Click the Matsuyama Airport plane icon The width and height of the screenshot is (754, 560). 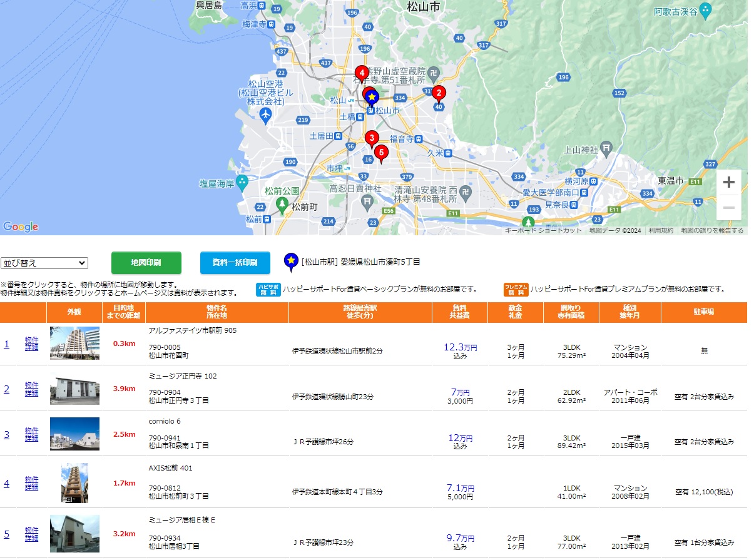265,115
